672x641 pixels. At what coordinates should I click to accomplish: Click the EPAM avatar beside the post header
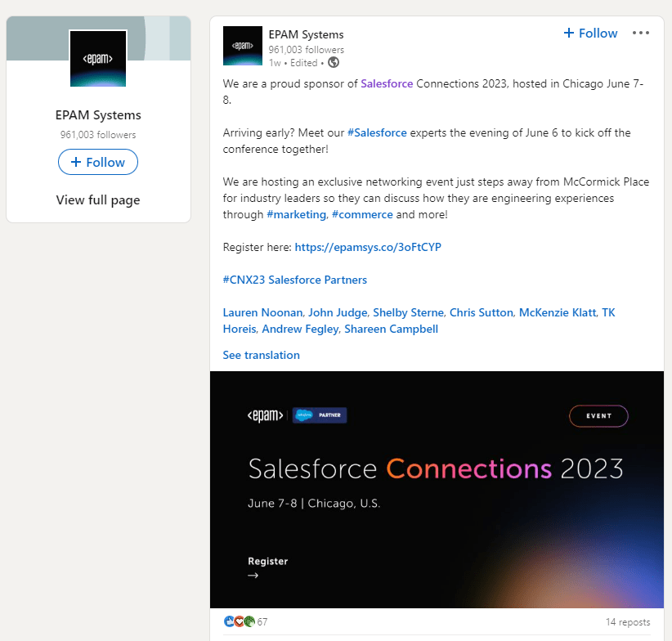(x=243, y=46)
